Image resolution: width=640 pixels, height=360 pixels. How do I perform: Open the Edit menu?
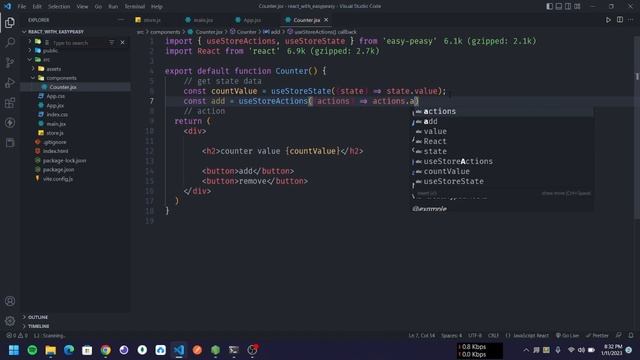coord(37,7)
